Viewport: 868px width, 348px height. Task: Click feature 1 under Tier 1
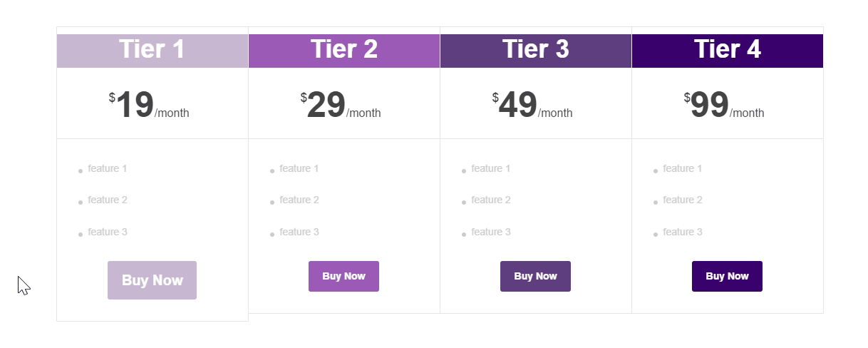[108, 168]
